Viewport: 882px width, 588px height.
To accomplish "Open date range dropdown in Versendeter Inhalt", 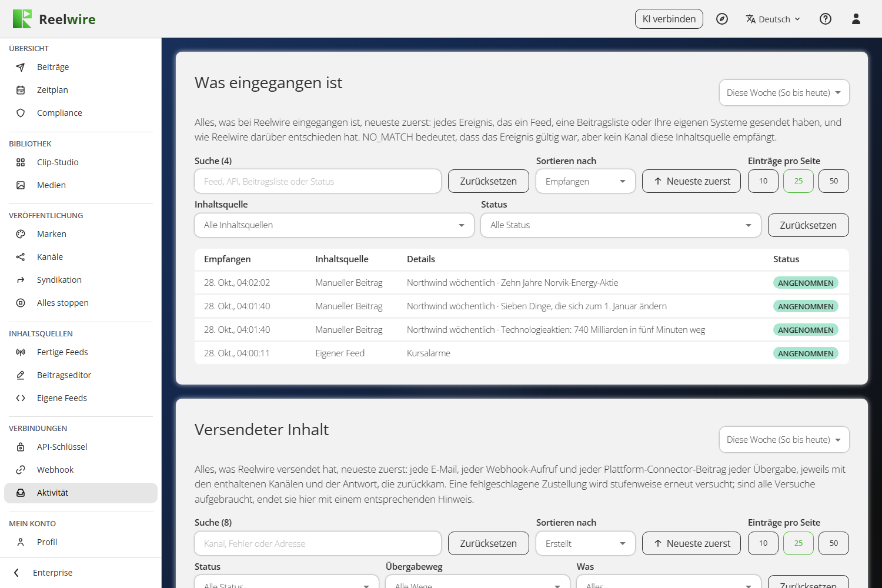I will point(784,440).
